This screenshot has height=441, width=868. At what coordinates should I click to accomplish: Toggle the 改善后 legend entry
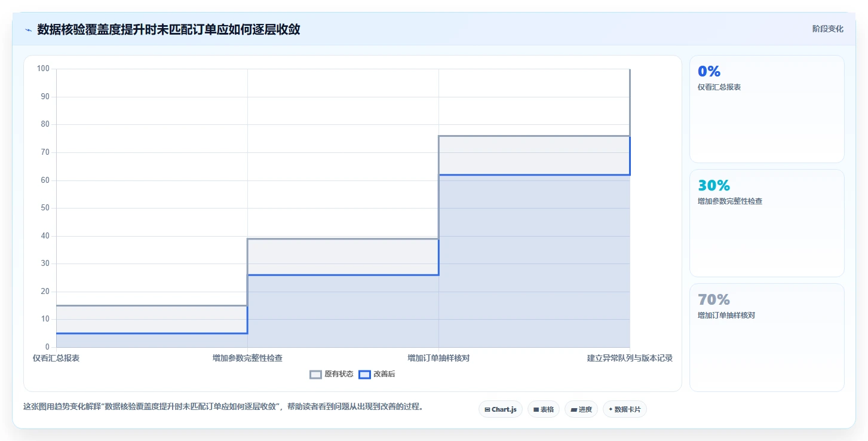point(377,375)
